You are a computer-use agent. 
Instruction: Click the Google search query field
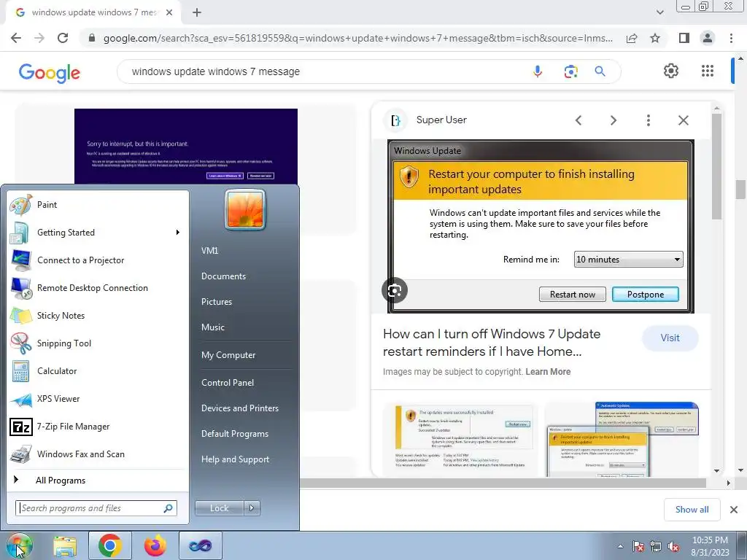tap(324, 71)
